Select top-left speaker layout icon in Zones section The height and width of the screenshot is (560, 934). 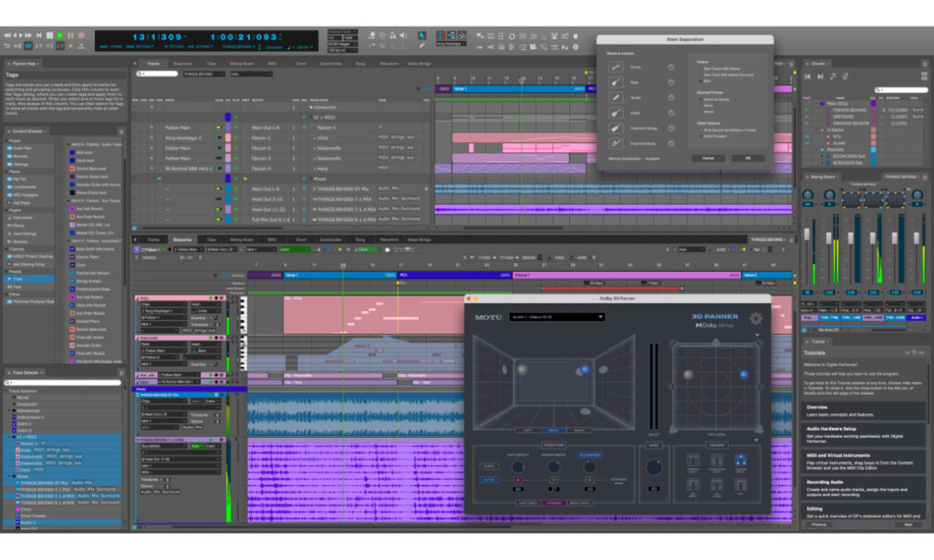tap(693, 460)
